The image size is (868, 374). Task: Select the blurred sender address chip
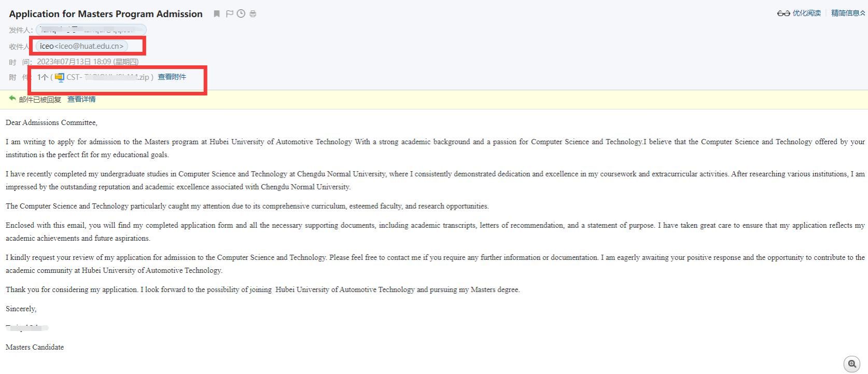[91, 30]
